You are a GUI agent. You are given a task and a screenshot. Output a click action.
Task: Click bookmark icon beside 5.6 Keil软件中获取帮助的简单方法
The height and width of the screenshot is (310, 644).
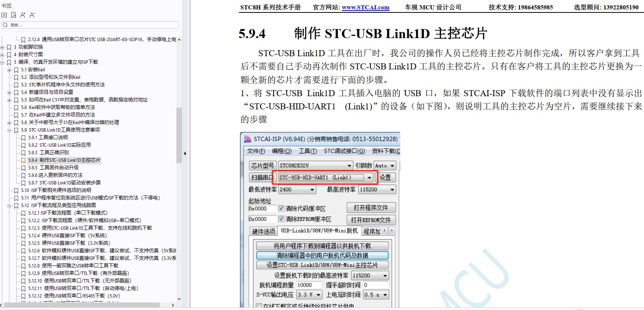[16, 107]
